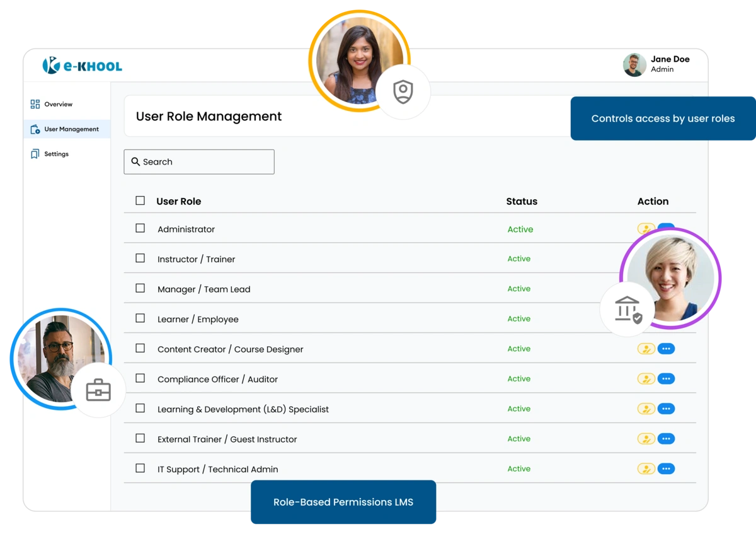The height and width of the screenshot is (534, 756).
Task: Tick the checkbox for Compliance Officer / Auditor
Action: (x=140, y=378)
